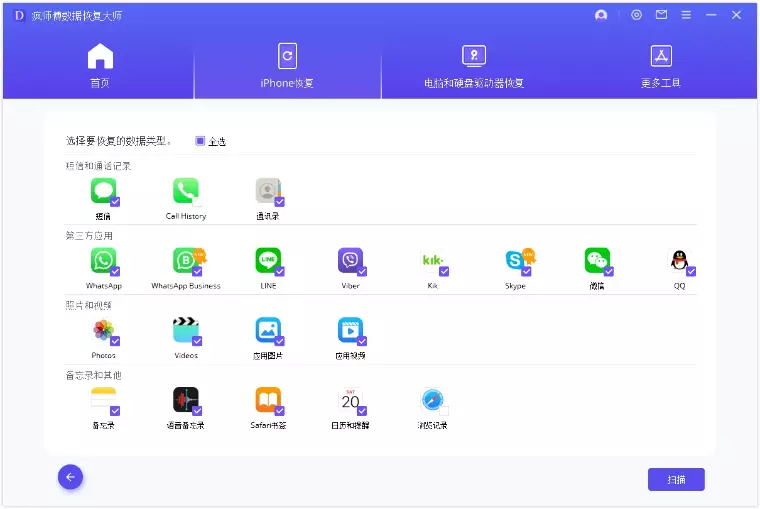
Task: Check the 浏览记录 checkbox
Action: (444, 411)
